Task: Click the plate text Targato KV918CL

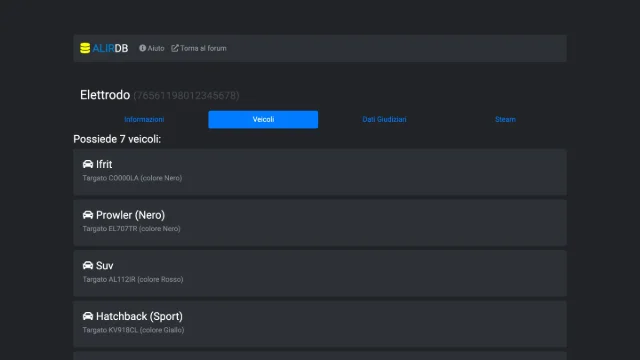Action: pos(110,330)
